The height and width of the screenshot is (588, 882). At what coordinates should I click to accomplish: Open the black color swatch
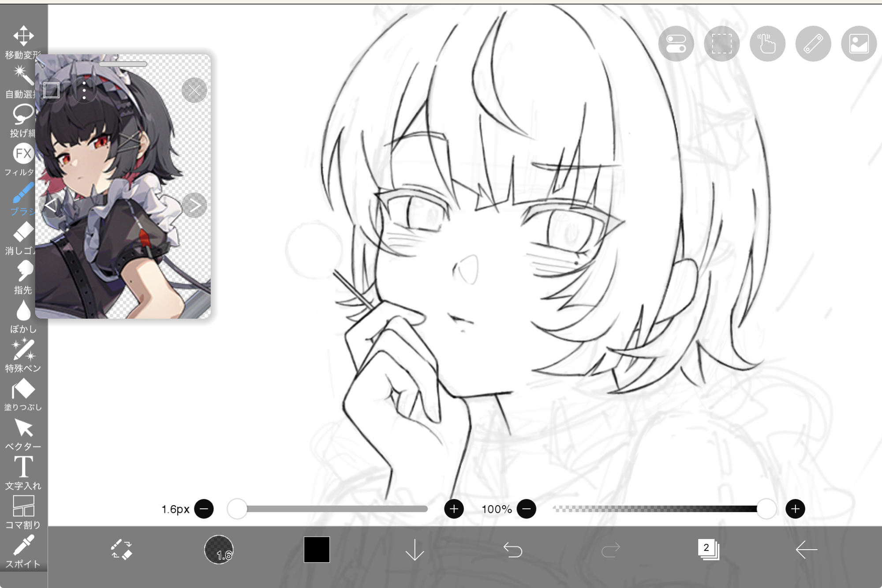pyautogui.click(x=317, y=550)
